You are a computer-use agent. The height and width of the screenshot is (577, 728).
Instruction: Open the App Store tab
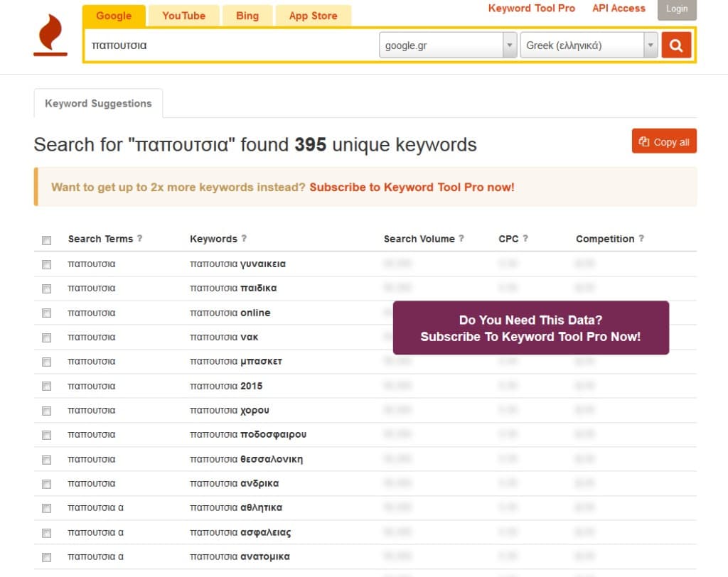pyautogui.click(x=313, y=16)
